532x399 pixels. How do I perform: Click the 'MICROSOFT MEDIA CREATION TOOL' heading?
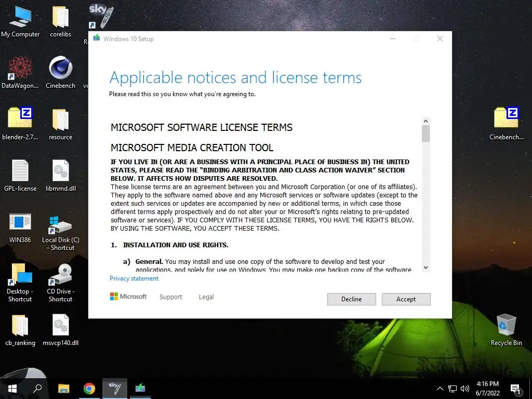[x=192, y=148]
